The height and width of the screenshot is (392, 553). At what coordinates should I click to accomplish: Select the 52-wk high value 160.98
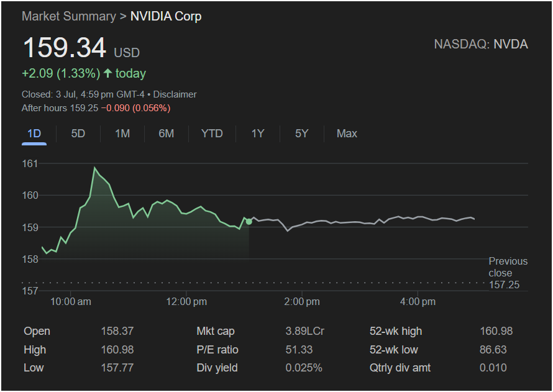(496, 331)
